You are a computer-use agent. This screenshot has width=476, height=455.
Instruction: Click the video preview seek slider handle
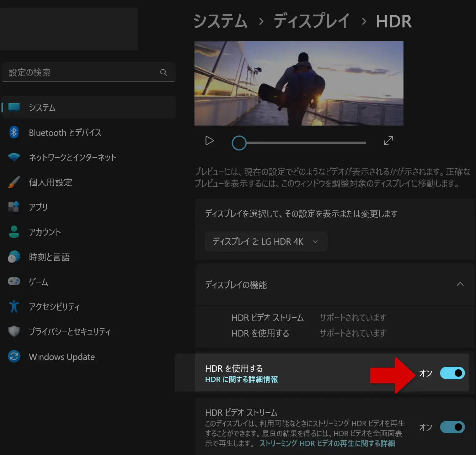click(x=239, y=143)
